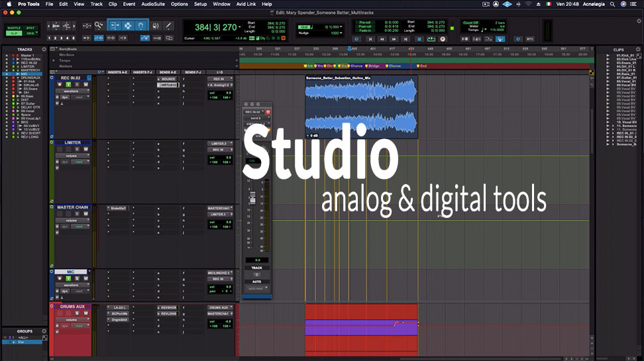Select the Someone_Better_Sebastian_Gulino_Mix clip
The height and width of the screenshot is (361, 644).
tap(361, 107)
